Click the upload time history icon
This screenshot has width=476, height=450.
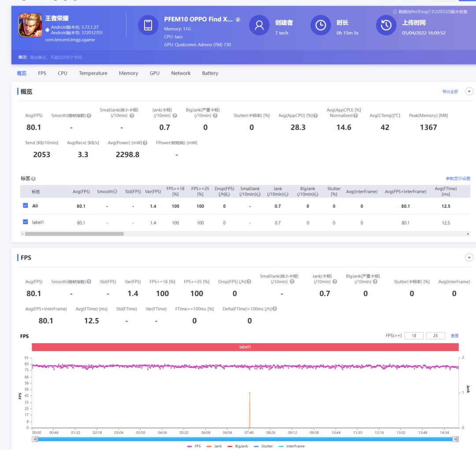(386, 26)
